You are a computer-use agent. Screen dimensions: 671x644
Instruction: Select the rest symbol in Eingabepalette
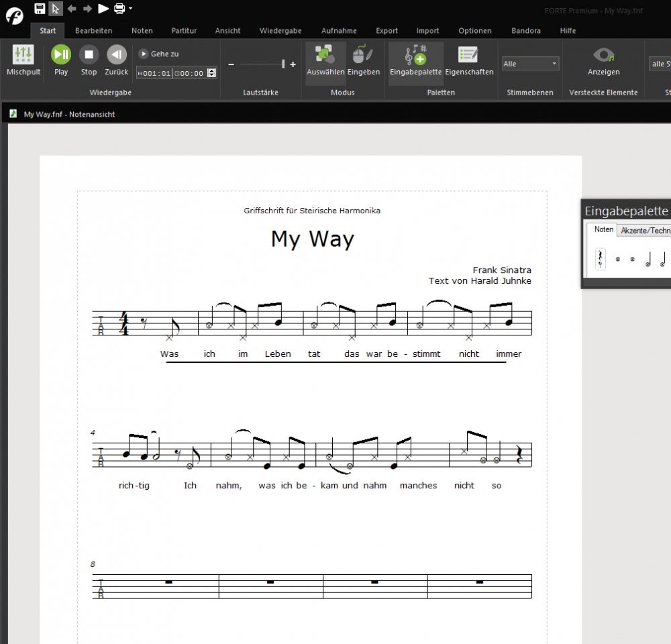(600, 258)
